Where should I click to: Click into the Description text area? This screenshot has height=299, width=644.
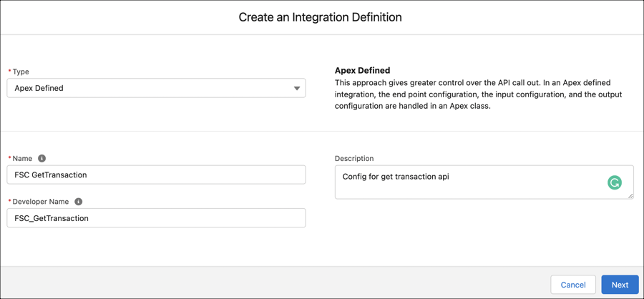(484, 182)
